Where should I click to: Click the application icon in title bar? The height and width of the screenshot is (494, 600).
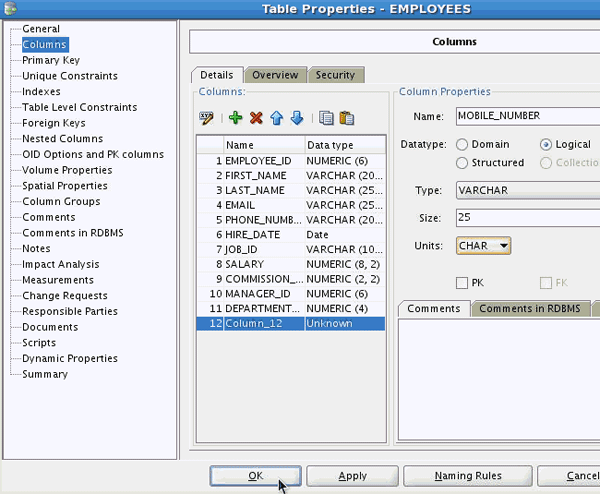pos(10,8)
